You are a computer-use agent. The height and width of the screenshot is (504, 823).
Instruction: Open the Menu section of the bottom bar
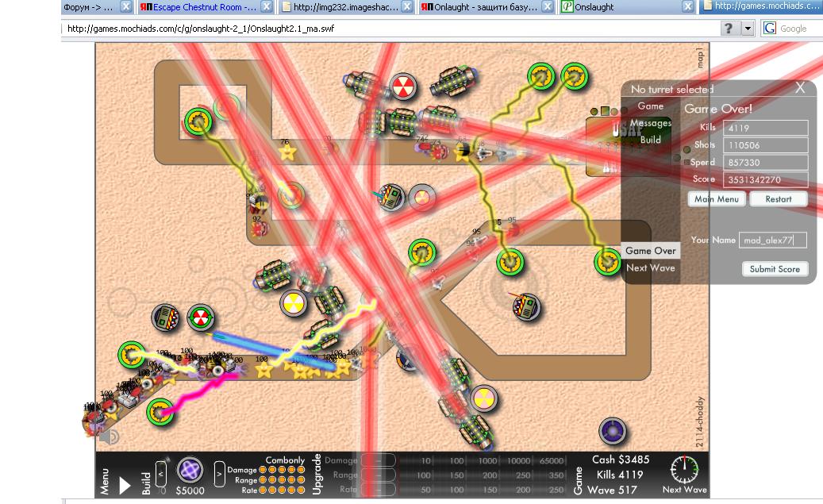pos(105,481)
